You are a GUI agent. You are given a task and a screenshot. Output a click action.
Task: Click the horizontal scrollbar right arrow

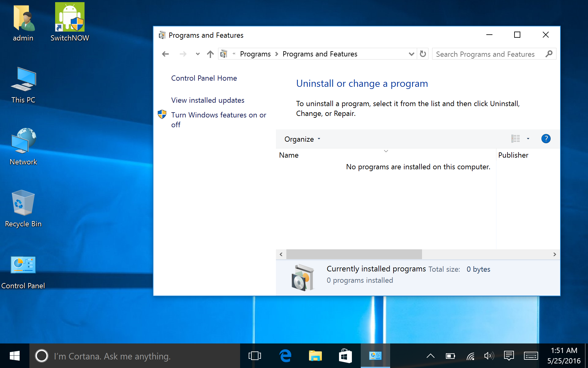(554, 254)
